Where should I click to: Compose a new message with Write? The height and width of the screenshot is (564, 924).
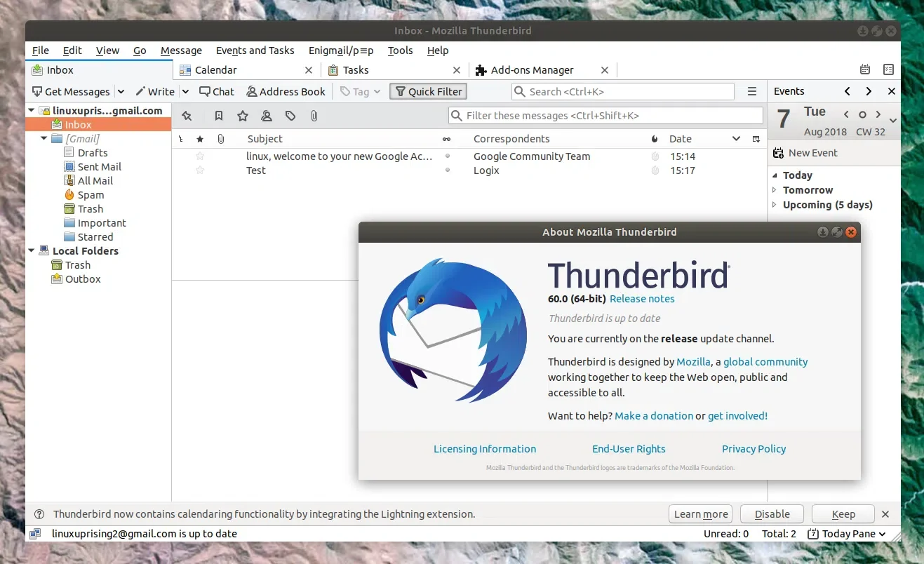155,91
